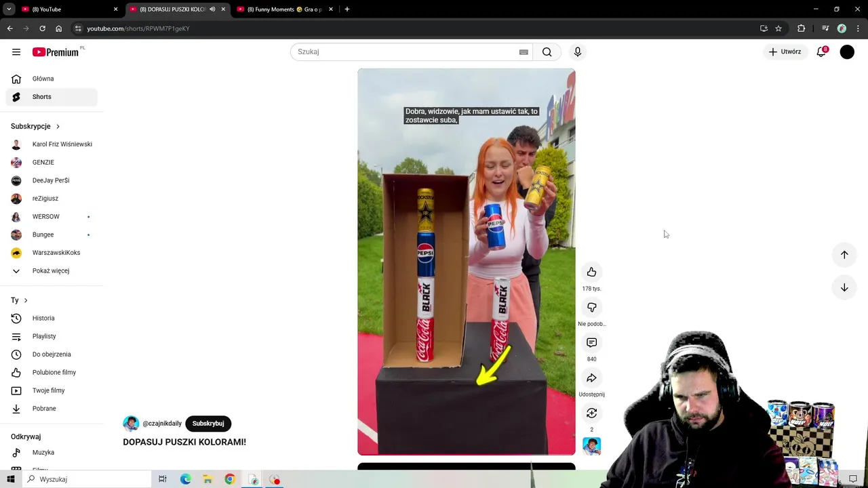Open Karol Friz Wiśniewski channel

52,144
